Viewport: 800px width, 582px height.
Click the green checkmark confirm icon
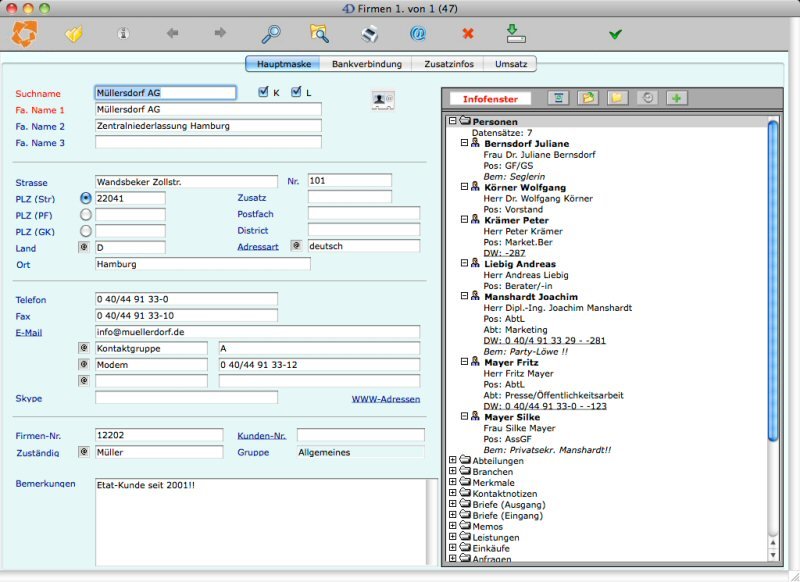coord(615,34)
